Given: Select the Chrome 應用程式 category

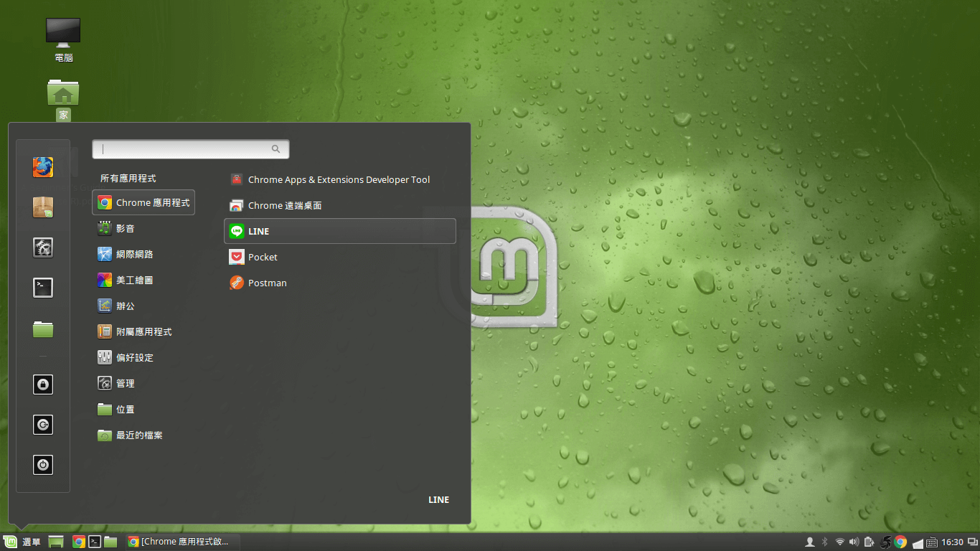Looking at the screenshot, I should click(x=143, y=202).
